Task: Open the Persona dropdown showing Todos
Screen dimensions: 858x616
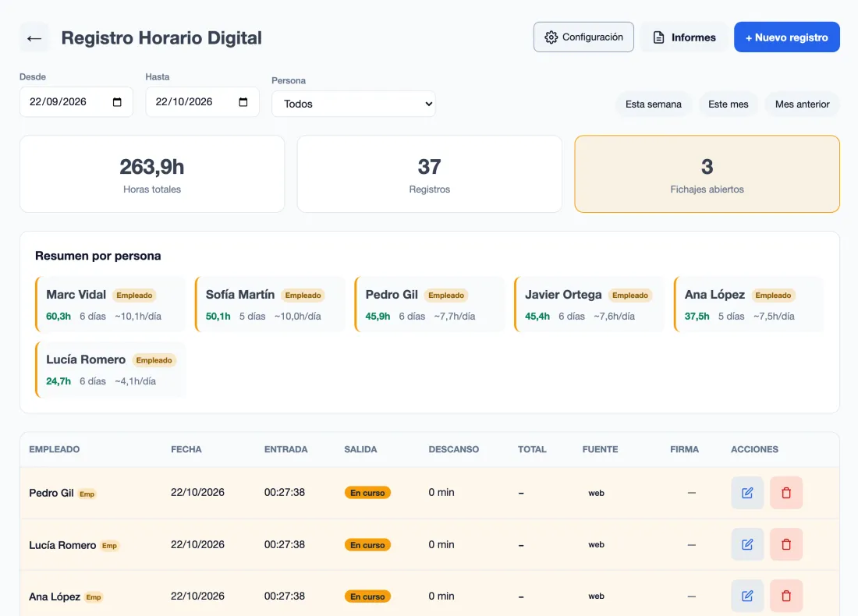Action: 353,104
